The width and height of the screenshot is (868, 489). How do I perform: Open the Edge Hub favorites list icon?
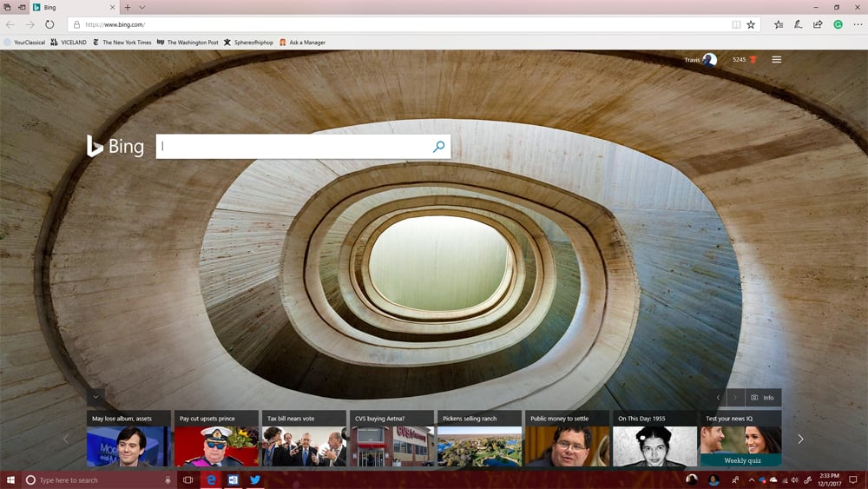coord(779,24)
